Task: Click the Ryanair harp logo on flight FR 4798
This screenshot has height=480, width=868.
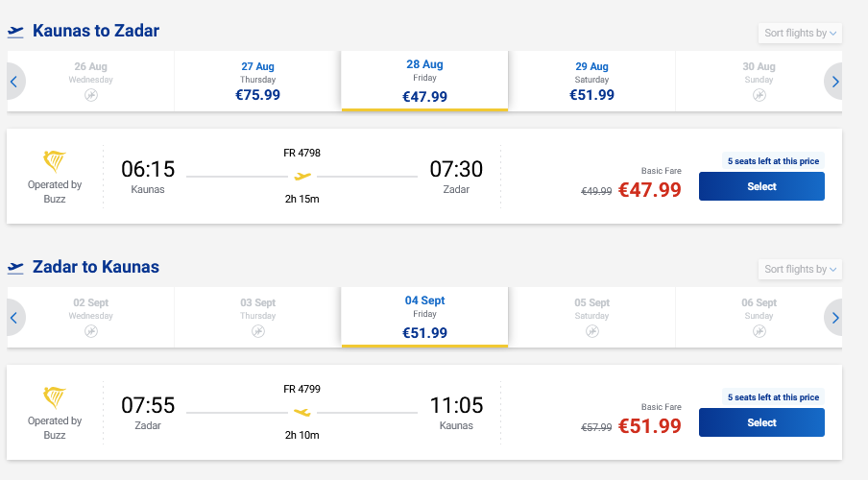Action: click(55, 160)
